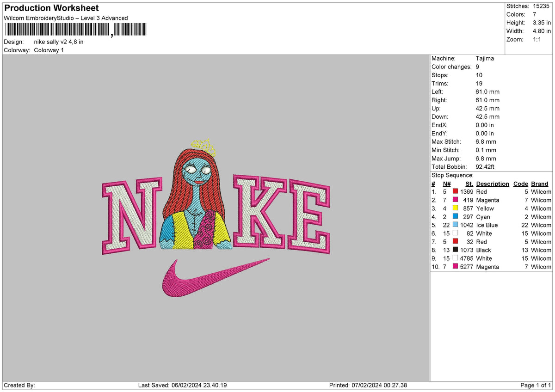This screenshot has height=392, width=555.
Task: Click the "Printed: 07/02/2024 00.27.38" footer text
Action: (368, 386)
